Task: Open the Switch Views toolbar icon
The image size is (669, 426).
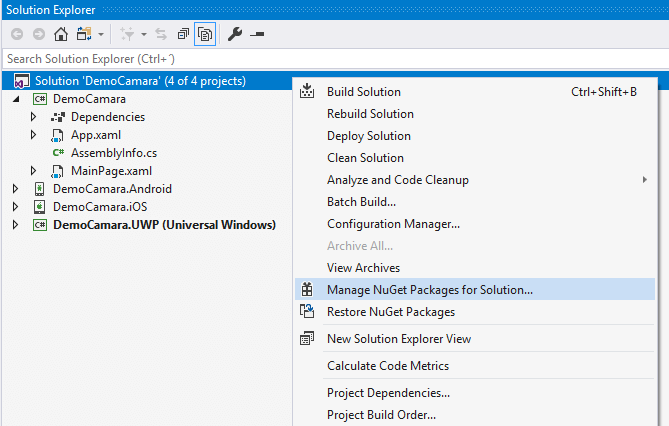Action: tap(84, 34)
